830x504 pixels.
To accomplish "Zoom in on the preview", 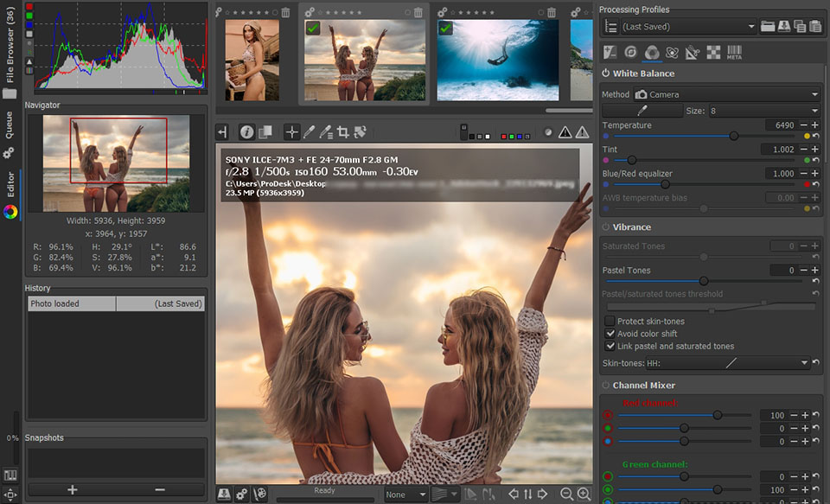I will (584, 494).
